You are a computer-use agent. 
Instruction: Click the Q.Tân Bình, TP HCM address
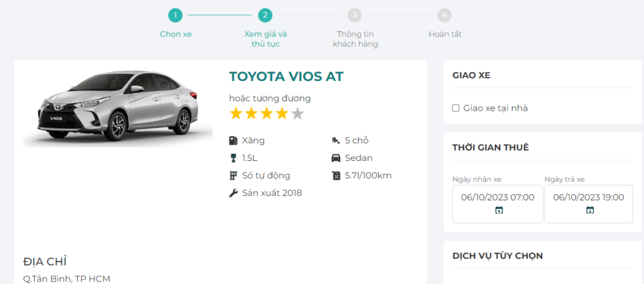click(67, 278)
